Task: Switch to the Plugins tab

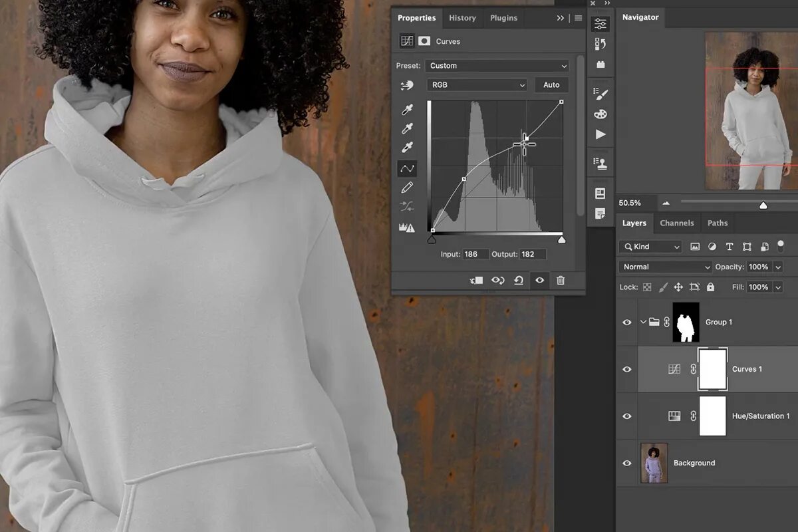Action: coord(503,18)
